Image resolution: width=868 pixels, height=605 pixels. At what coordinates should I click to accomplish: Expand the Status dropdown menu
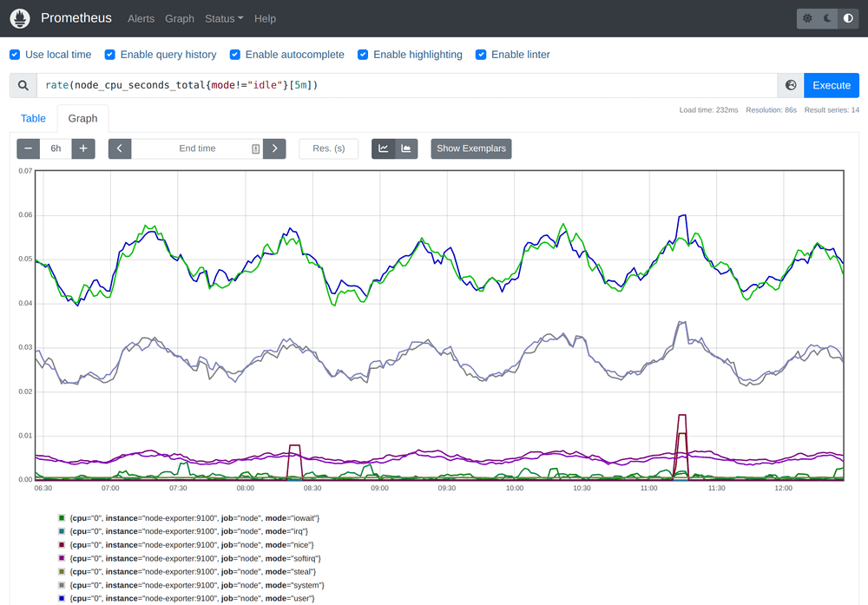point(224,19)
